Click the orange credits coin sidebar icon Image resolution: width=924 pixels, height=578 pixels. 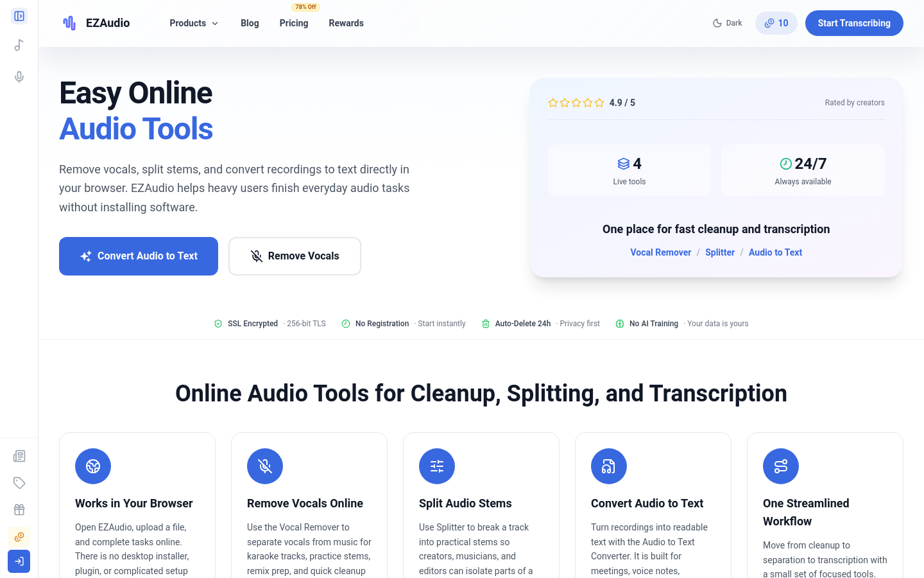click(x=19, y=537)
